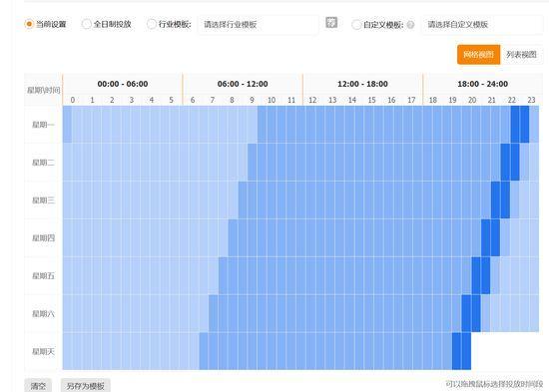Click the 可以拖拽鼠标选择投放时间段 hint text

494,384
